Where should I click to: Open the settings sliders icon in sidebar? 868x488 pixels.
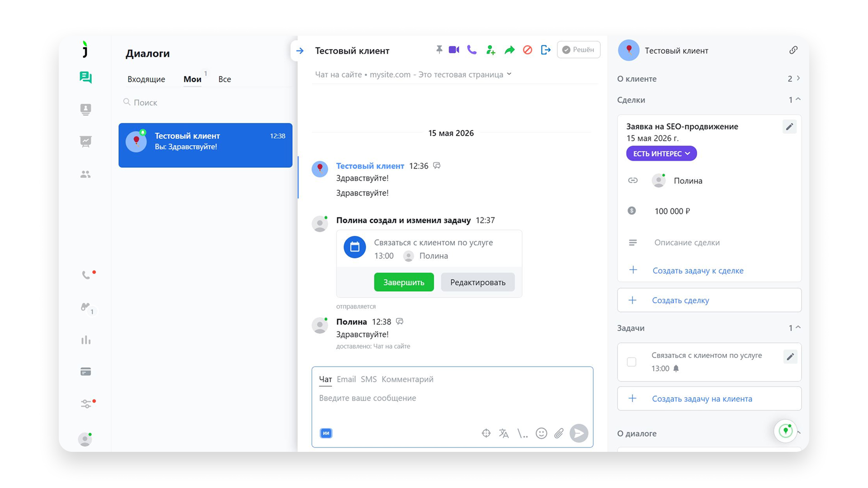pyautogui.click(x=86, y=404)
